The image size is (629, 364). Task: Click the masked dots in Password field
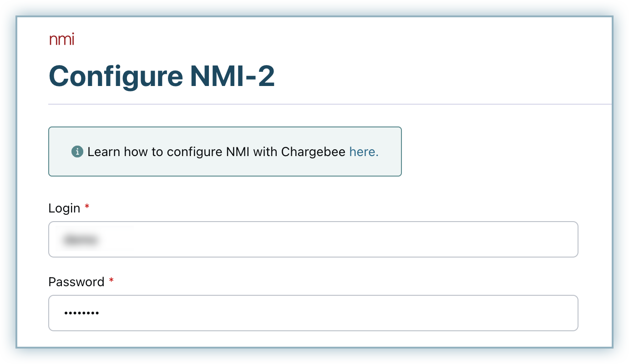81,313
